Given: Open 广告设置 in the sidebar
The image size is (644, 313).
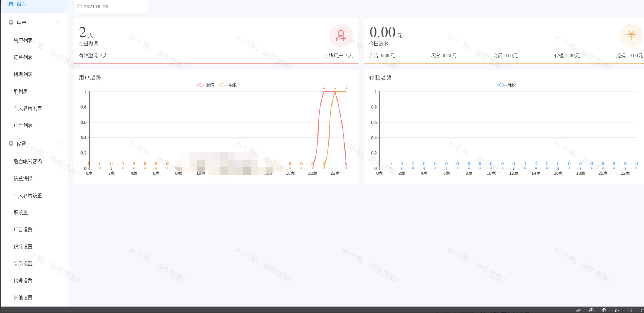Looking at the screenshot, I should point(23,229).
